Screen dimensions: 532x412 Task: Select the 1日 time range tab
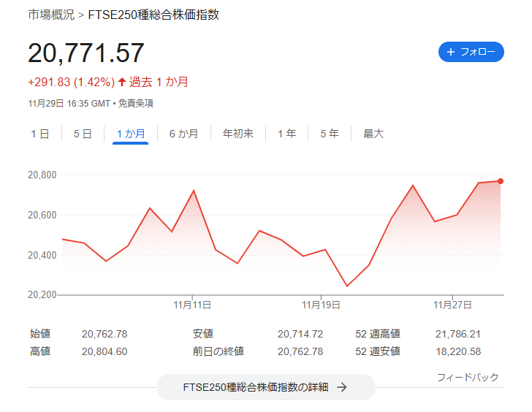[x=40, y=134]
